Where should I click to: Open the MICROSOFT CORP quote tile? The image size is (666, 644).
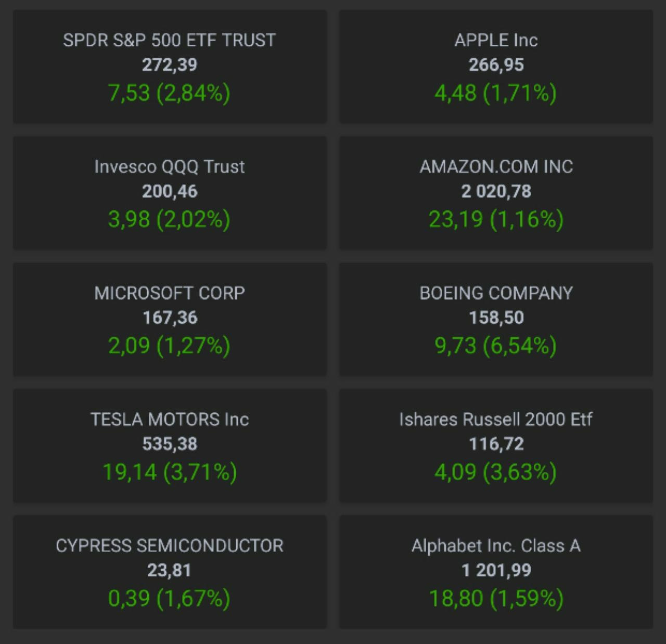click(x=170, y=319)
